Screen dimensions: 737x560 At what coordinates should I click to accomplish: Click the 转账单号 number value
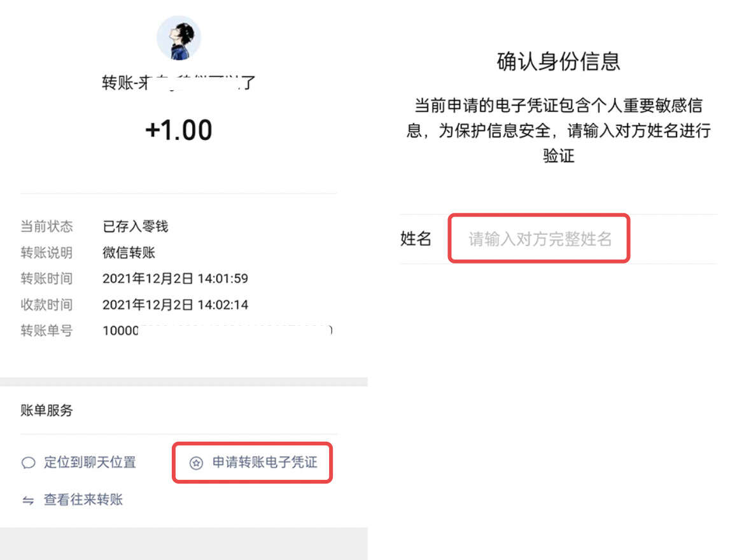click(x=217, y=330)
